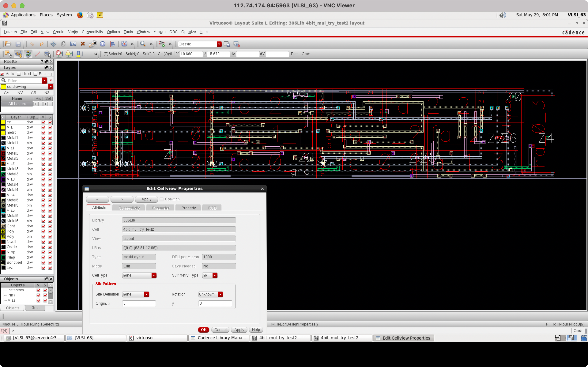
Task: Open the Classic toolbar preset dropdown
Action: (219, 44)
